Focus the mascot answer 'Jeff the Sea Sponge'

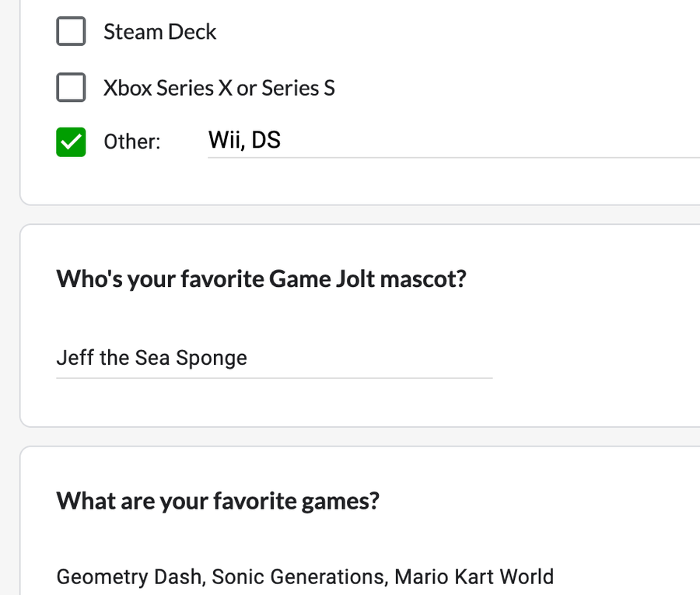[x=274, y=358]
